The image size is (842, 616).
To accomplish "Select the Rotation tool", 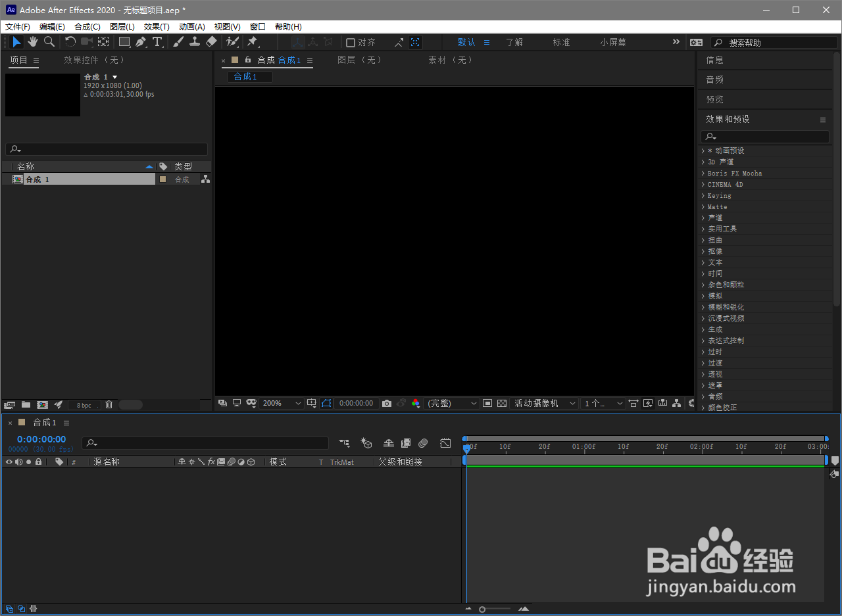I will point(70,42).
